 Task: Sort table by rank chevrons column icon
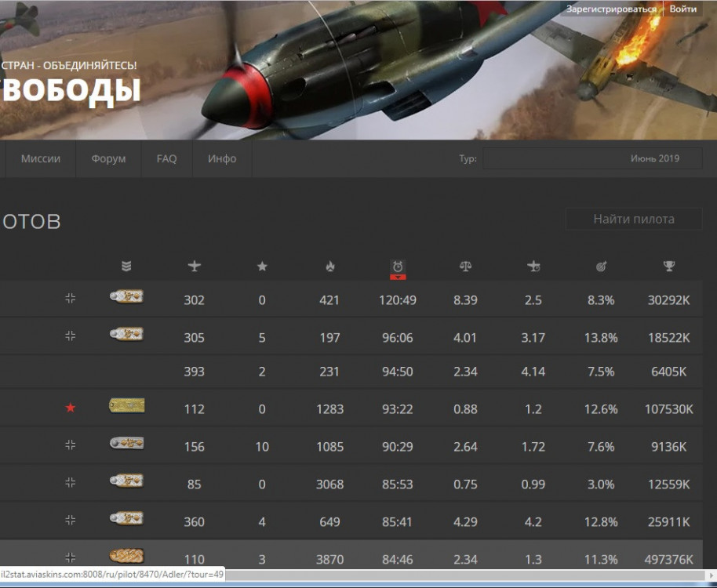coord(126,266)
